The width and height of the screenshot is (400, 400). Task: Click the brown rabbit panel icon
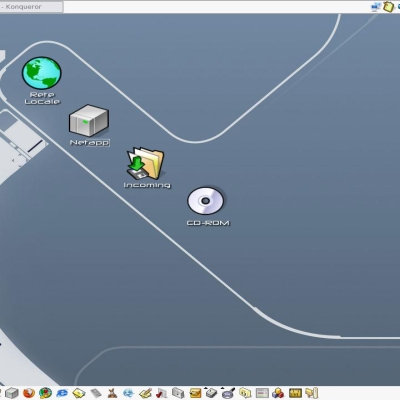(x=112, y=393)
